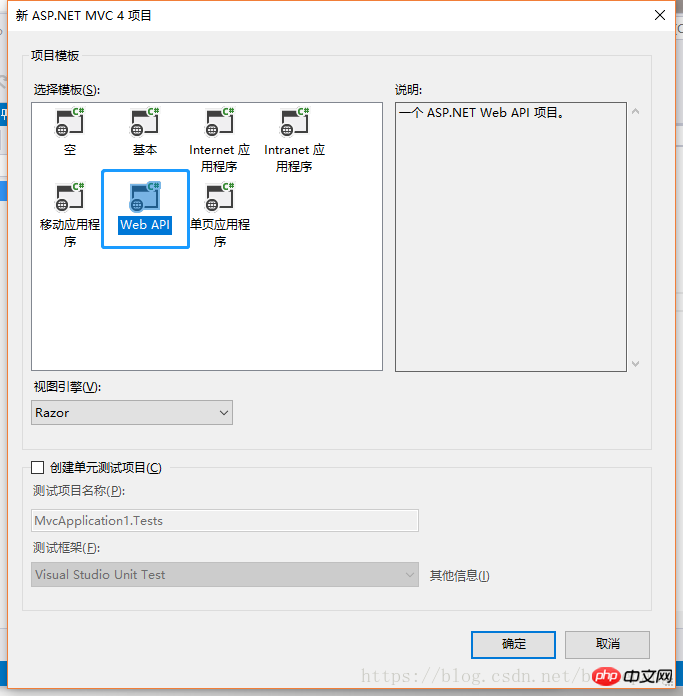Open the 其他信息 link

(459, 576)
